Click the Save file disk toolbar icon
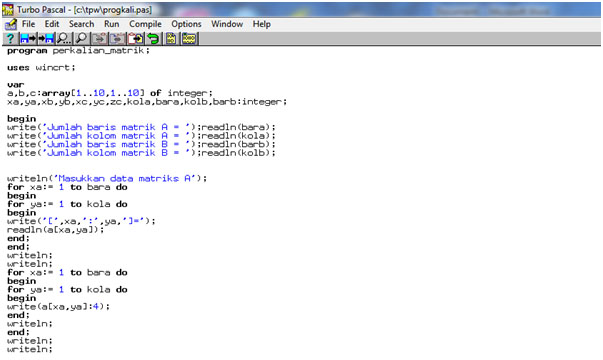Image resolution: width=603 pixels, height=360 pixels. (46, 38)
